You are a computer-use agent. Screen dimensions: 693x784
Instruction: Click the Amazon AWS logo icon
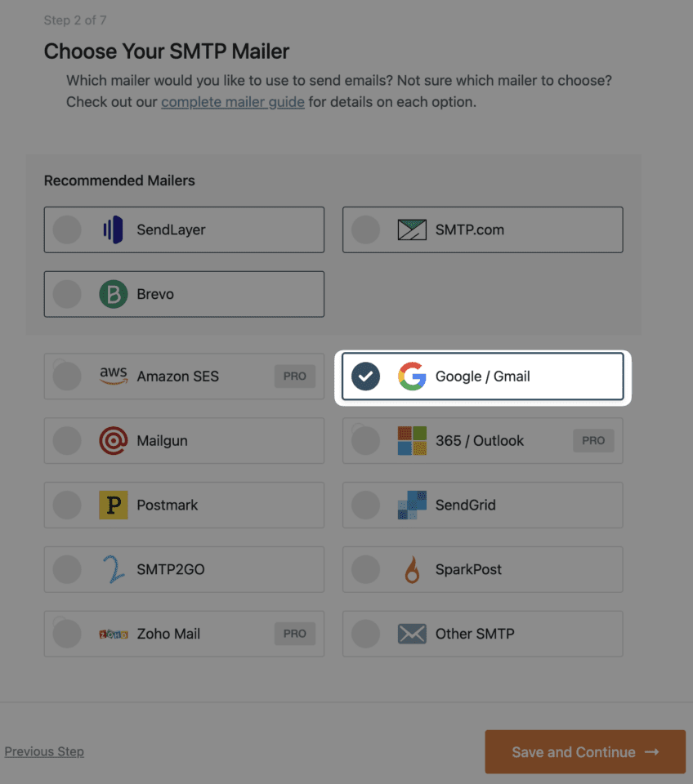click(x=114, y=376)
